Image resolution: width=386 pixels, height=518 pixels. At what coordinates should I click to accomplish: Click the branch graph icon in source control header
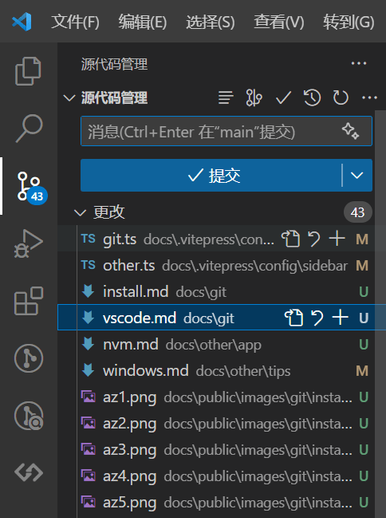click(x=254, y=98)
